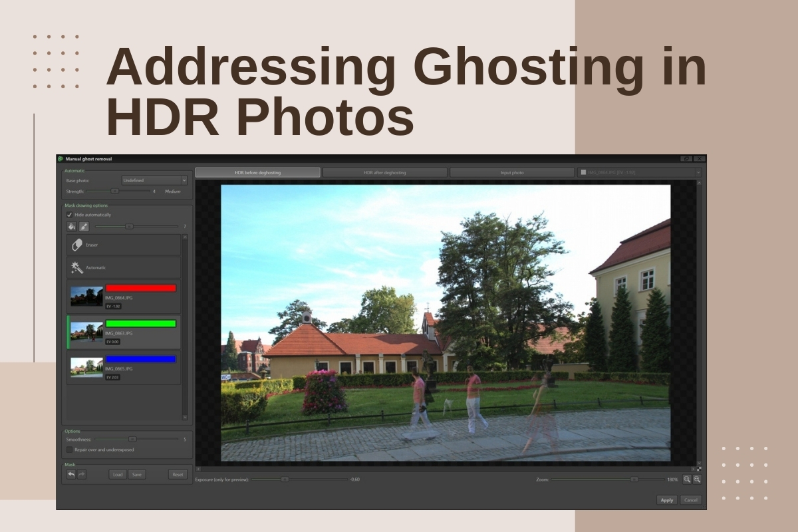Switch to the HDR after deghosting tab

384,171
